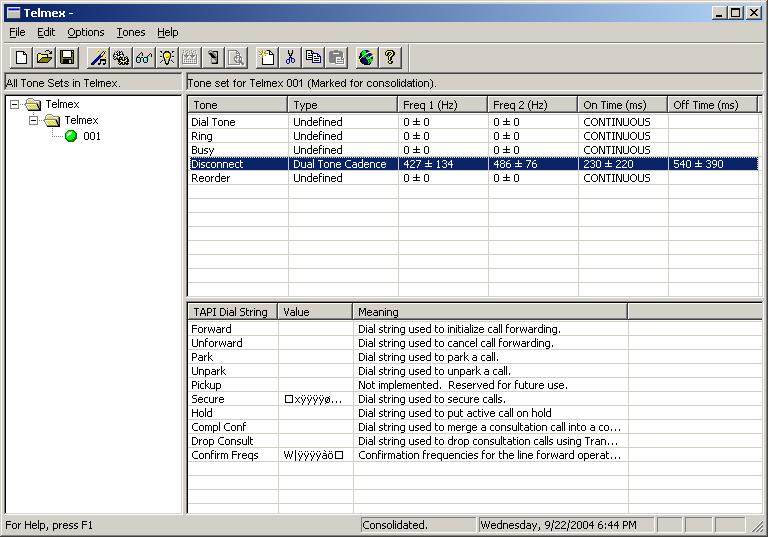Click the 540 ± 390 off time cell
Screen dimensions: 768x537
[x=714, y=164]
